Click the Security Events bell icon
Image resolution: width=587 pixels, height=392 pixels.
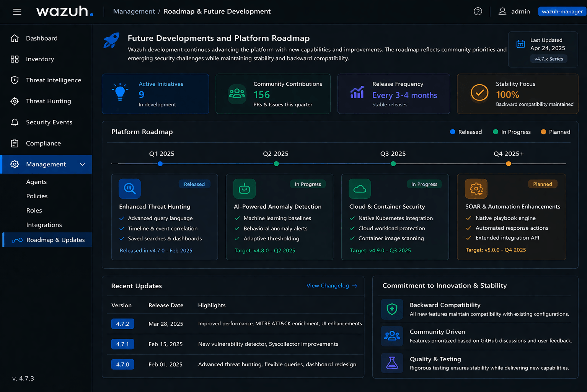(x=15, y=122)
